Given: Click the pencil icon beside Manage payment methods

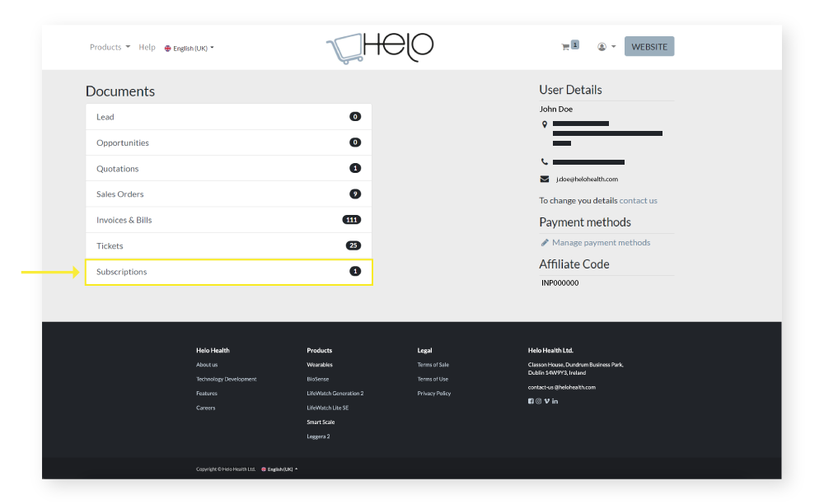Looking at the screenshot, I should point(545,243).
